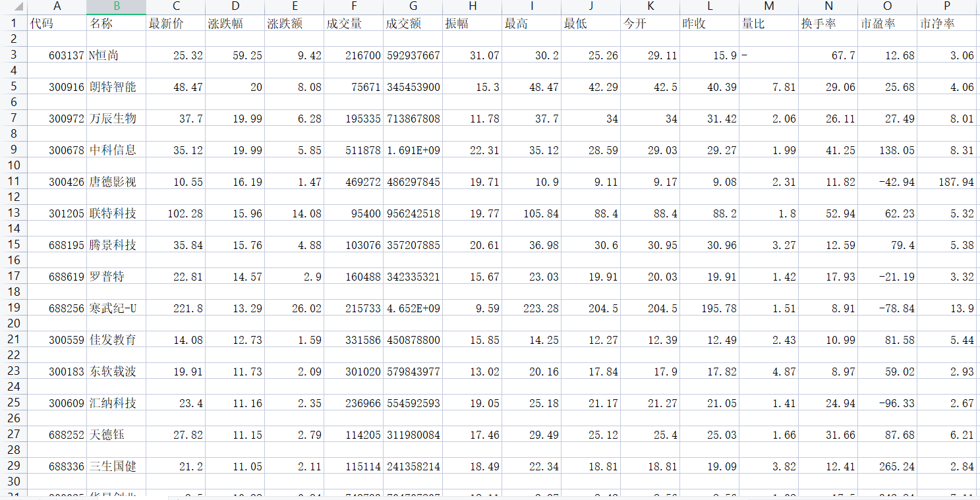
Task: Click the 195.78 previous close cell
Action: coord(710,308)
